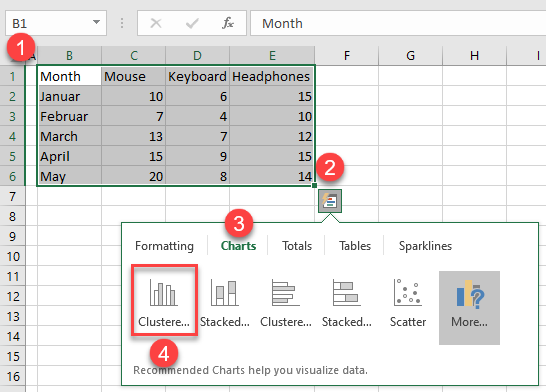This screenshot has height=392, width=546.
Task: Select row 2 header
Action: 13,96
